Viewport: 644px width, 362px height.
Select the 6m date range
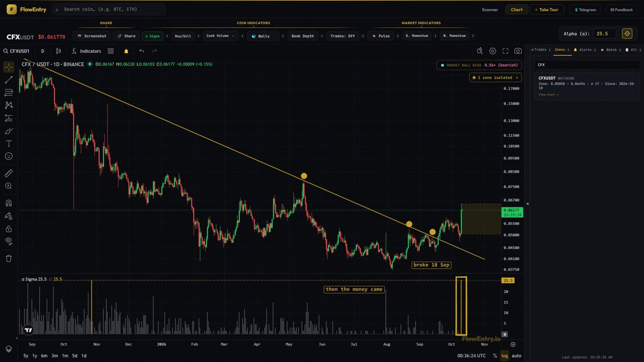pyautogui.click(x=44, y=356)
